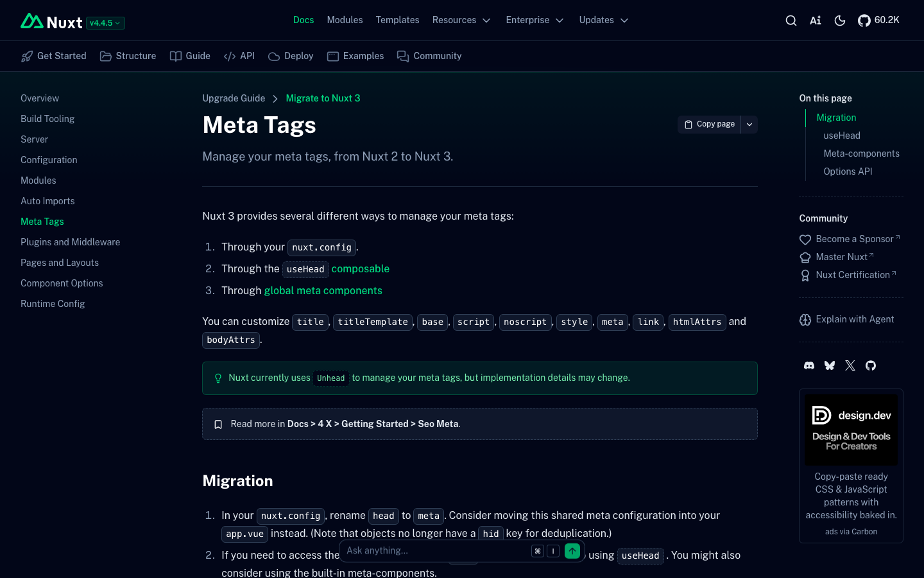
Task: Expand the Updates menu
Action: [x=603, y=20]
